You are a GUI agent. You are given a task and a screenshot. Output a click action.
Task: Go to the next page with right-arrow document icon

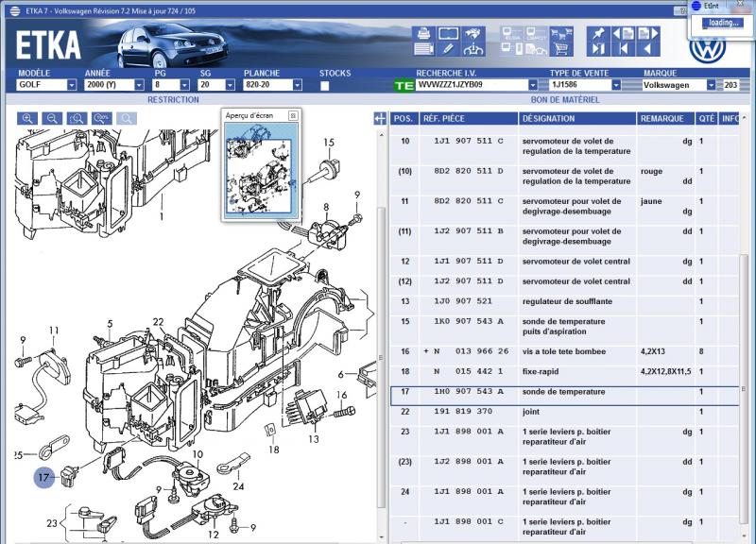pos(647,34)
